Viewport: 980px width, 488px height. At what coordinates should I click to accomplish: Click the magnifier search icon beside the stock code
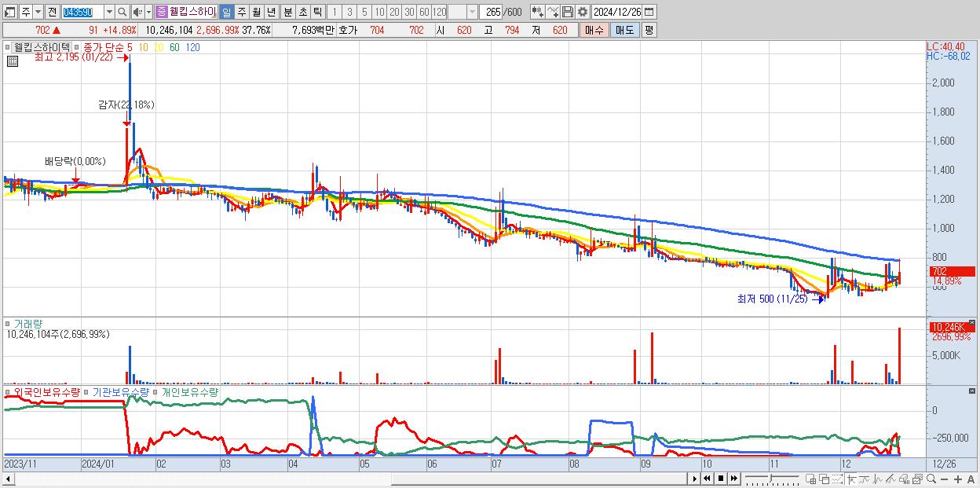122,12
